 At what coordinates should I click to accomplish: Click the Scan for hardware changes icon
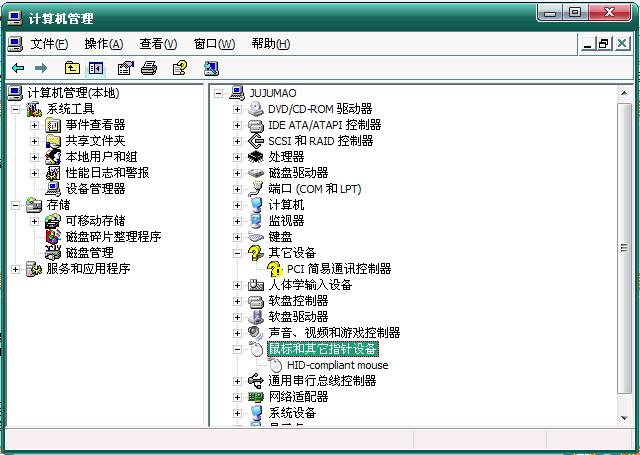[x=211, y=68]
